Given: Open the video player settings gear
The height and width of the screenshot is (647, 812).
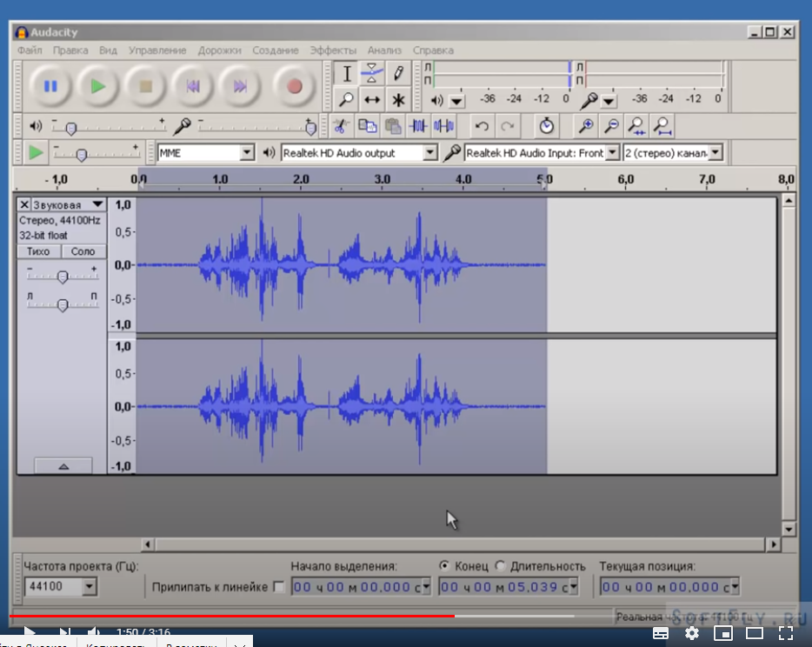Looking at the screenshot, I should click(692, 633).
